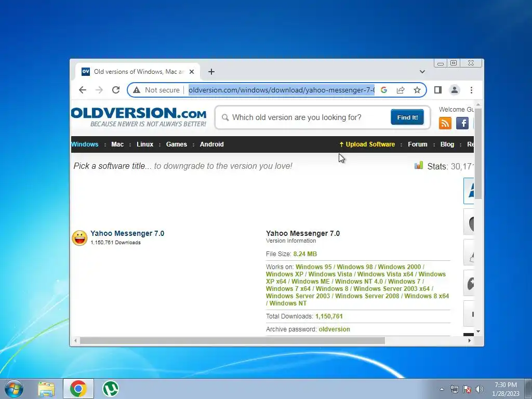This screenshot has height=399, width=532.
Task: Click the Total Downloads 1,150,761 value
Action: pyautogui.click(x=329, y=316)
